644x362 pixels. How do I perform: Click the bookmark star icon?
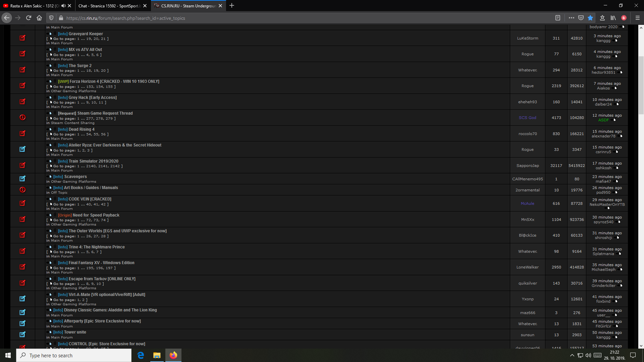pyautogui.click(x=590, y=18)
